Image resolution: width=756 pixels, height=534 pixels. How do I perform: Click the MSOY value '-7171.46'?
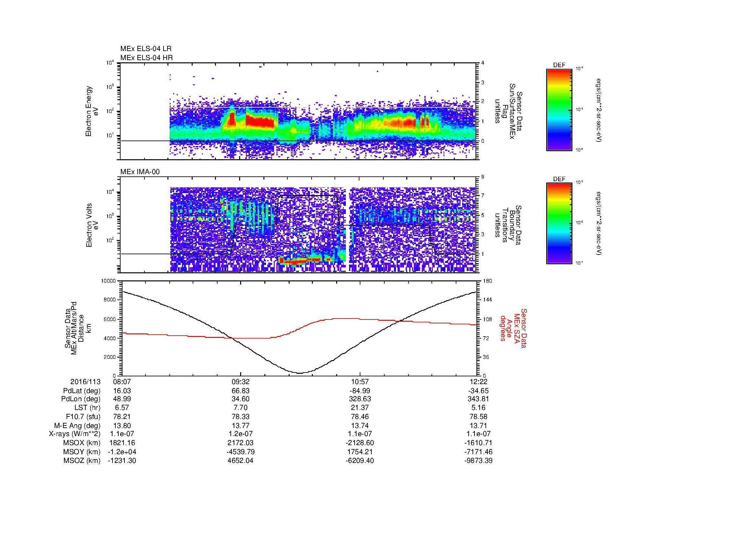click(x=479, y=452)
